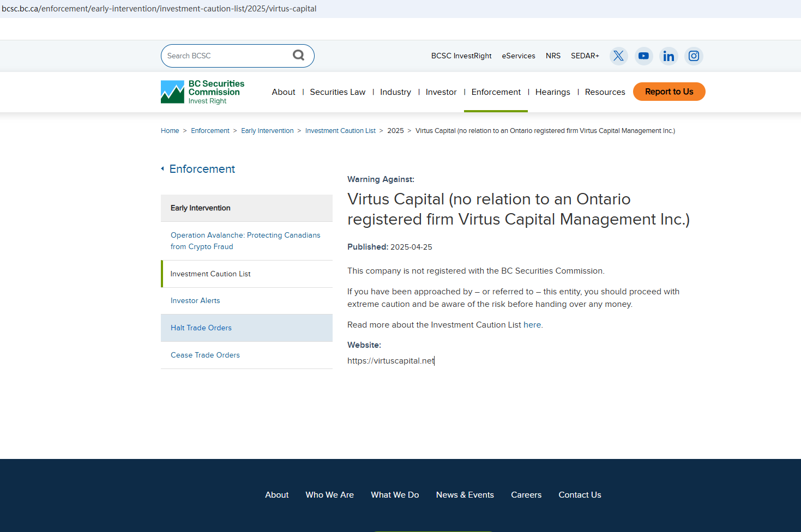Open Contact Us footer link
The height and width of the screenshot is (532, 801).
point(580,495)
